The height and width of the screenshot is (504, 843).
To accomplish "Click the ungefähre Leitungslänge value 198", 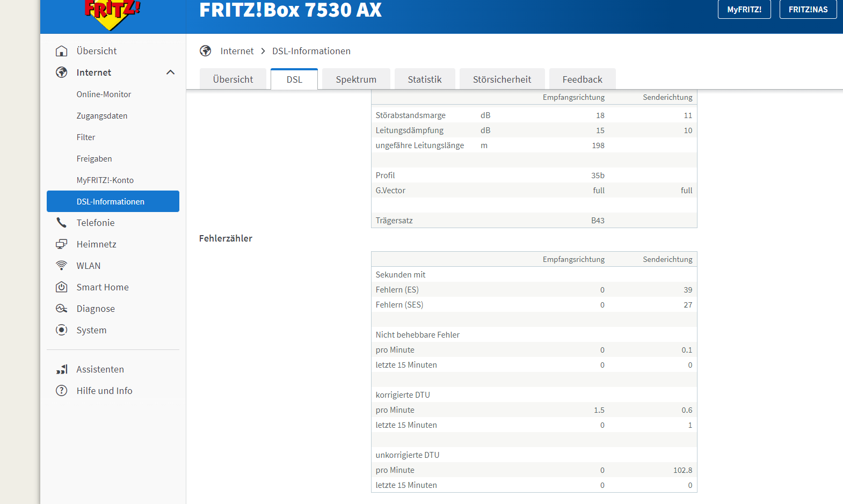I will coord(598,145).
